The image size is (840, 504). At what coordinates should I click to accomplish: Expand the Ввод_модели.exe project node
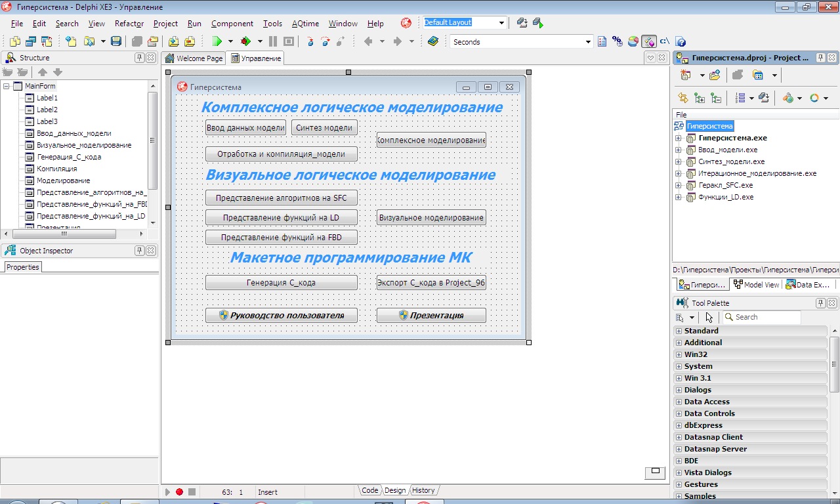[679, 150]
